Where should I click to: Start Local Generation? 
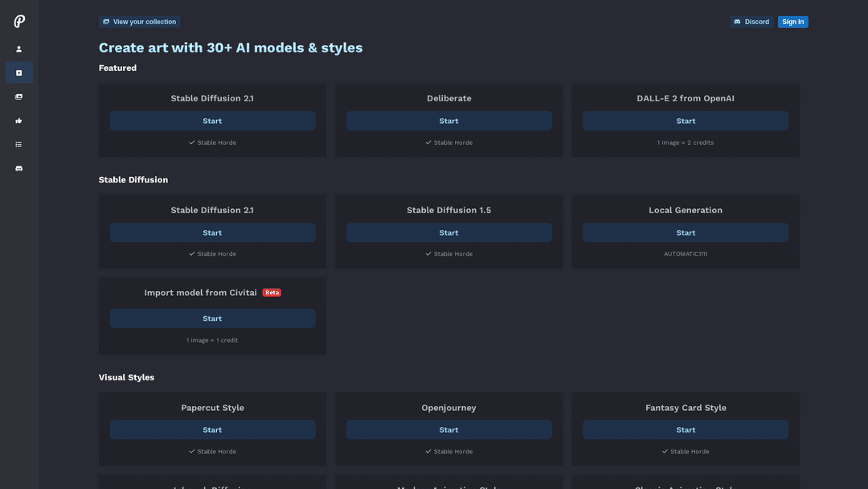tap(686, 232)
